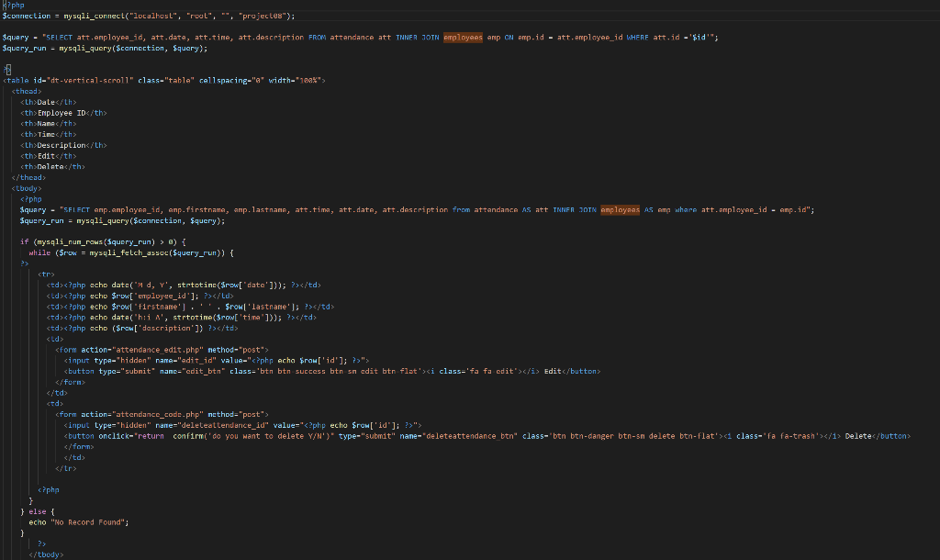Screen dimensions: 940x560
Task: Click the closing </tbody> tag
Action: [x=46, y=555]
